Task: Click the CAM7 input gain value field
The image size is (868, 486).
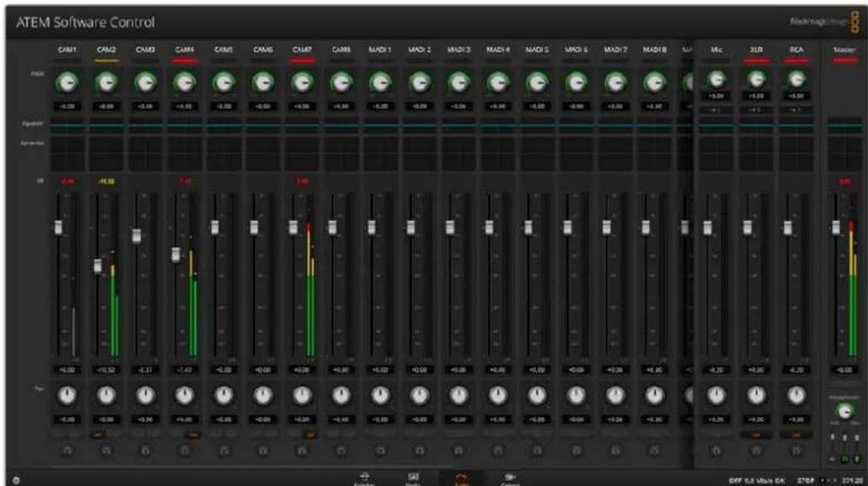Action: [302, 107]
